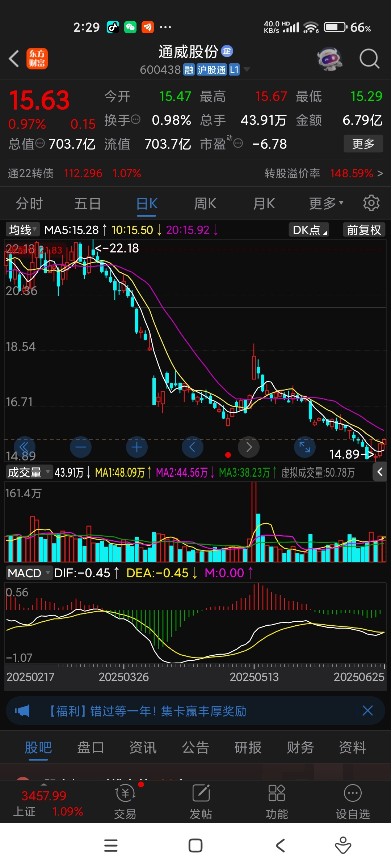
Task: Tap the 14.89 low price marker
Action: coord(351,454)
